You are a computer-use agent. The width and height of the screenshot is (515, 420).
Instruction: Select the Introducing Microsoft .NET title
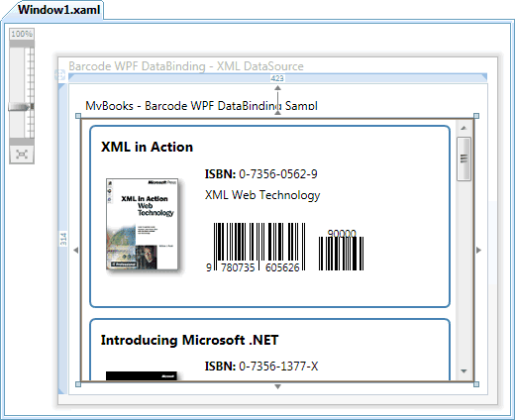point(189,340)
